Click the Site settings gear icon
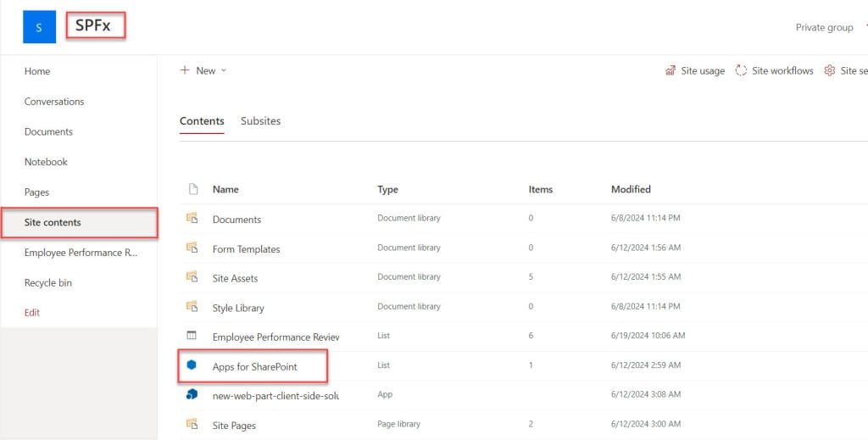Image resolution: width=868 pixels, height=440 pixels. (829, 71)
